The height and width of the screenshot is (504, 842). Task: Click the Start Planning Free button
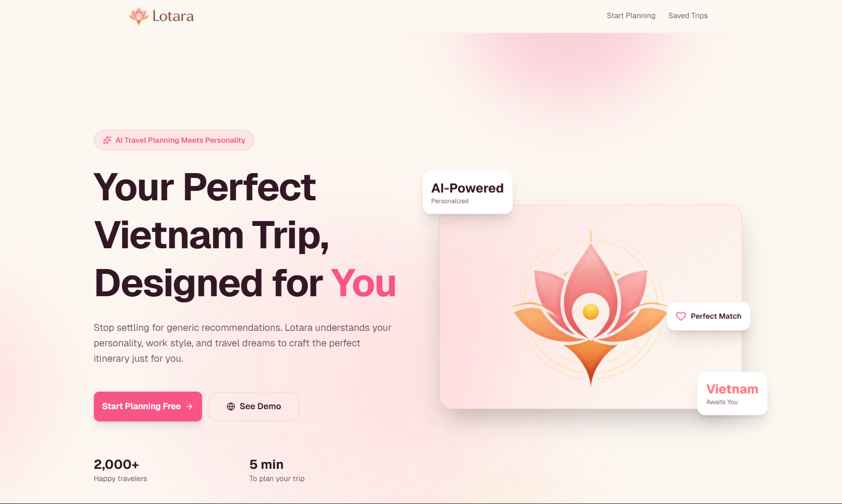click(x=148, y=407)
